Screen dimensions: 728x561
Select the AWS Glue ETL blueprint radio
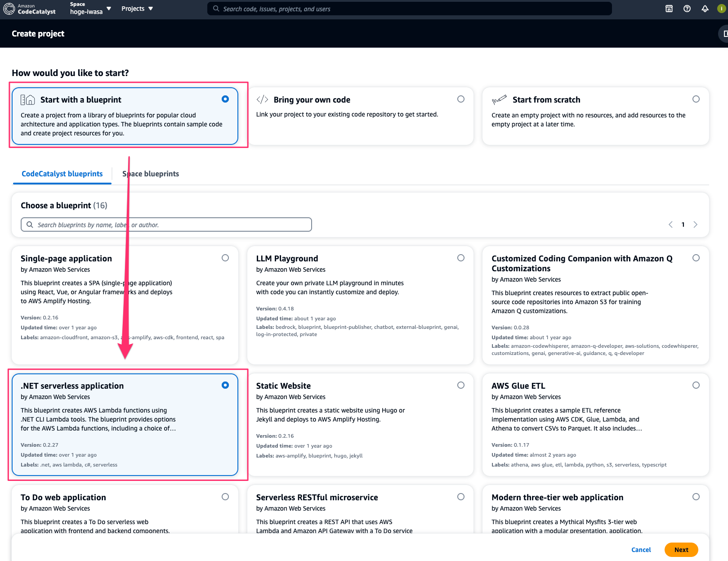pos(696,385)
